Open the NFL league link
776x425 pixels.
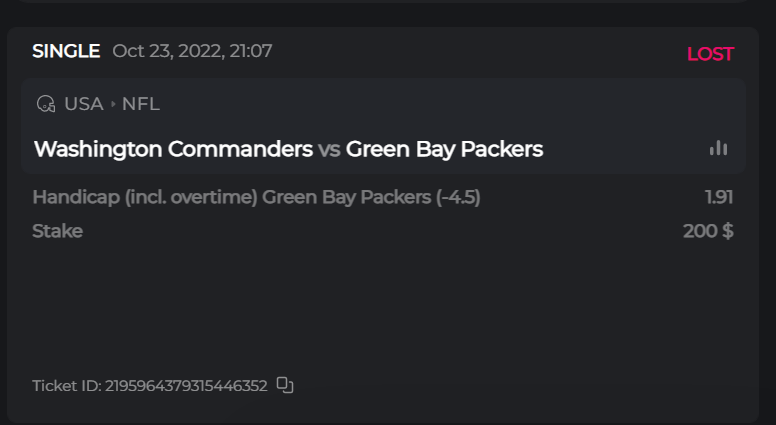click(140, 104)
